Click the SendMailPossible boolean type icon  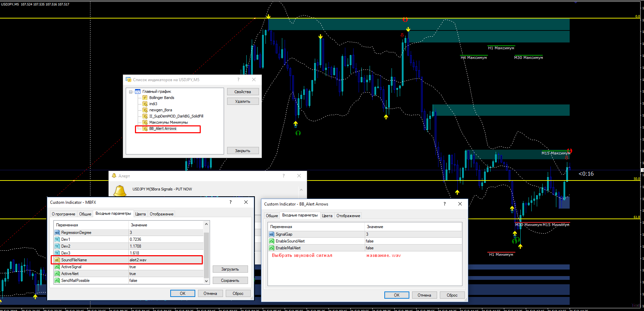pyautogui.click(x=57, y=281)
